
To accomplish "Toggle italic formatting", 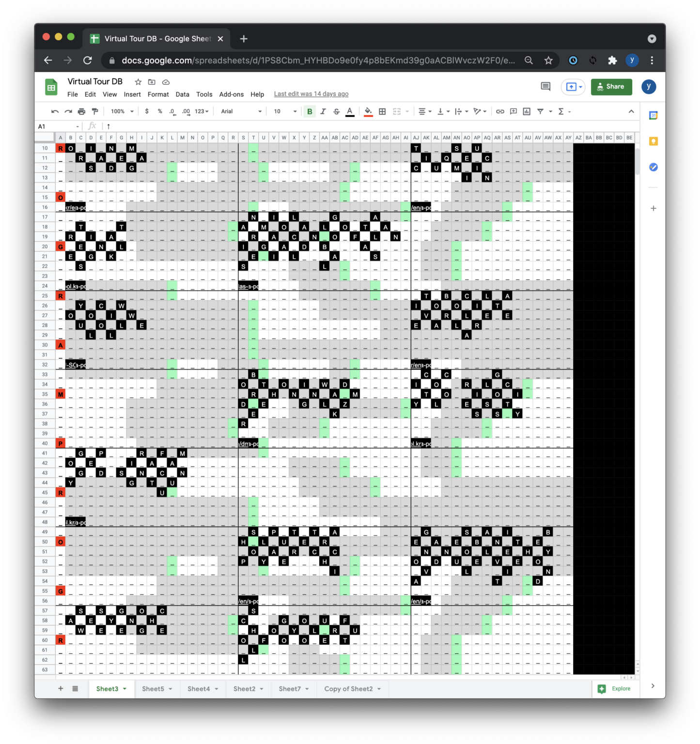I will pyautogui.click(x=323, y=111).
